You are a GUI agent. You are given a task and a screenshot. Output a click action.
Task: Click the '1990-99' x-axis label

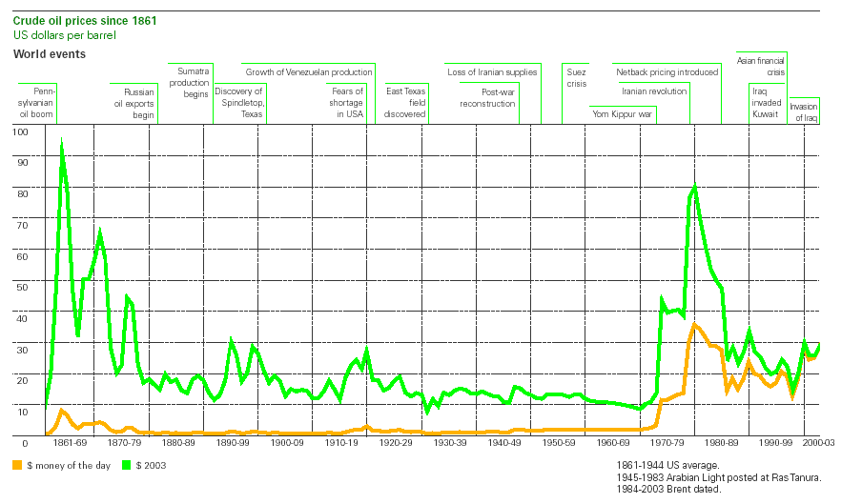(x=775, y=442)
